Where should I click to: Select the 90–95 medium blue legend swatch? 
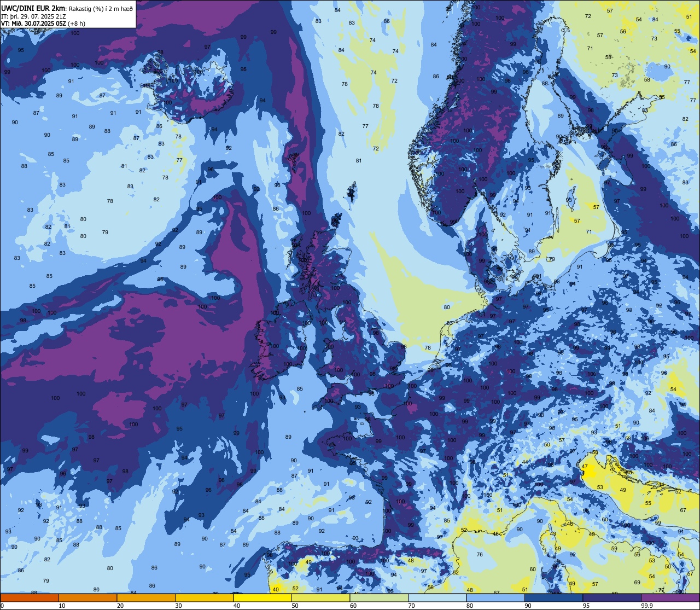tap(553, 597)
